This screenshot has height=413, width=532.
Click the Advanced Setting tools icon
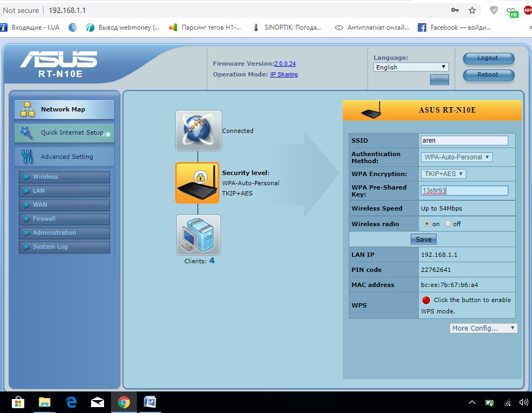click(x=27, y=156)
